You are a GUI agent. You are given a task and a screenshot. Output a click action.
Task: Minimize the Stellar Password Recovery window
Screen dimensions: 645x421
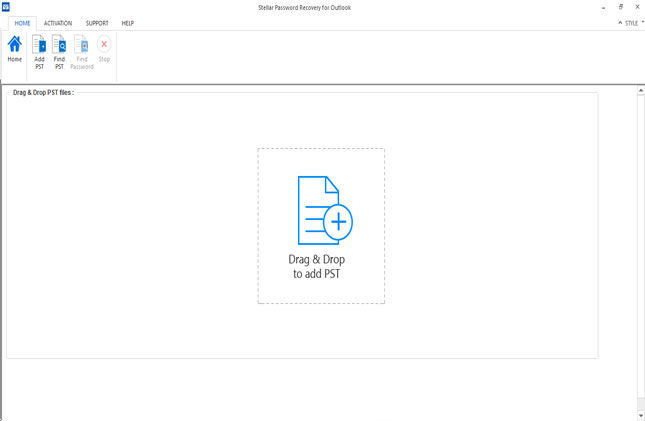[x=603, y=7]
